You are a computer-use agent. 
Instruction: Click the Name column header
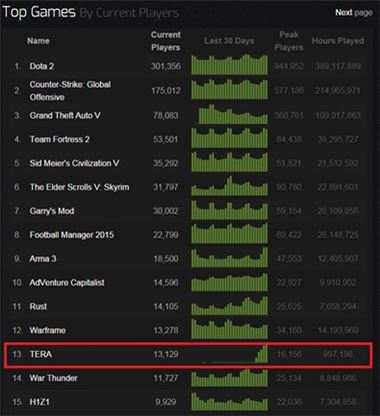pyautogui.click(x=38, y=41)
